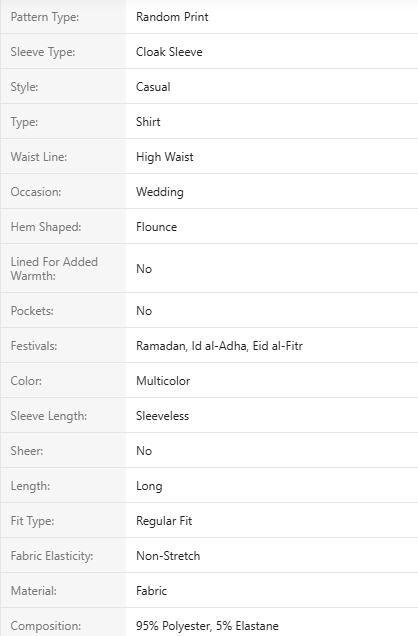Click the Non-Stretch elasticity value
This screenshot has width=418, height=636.
pos(168,556)
